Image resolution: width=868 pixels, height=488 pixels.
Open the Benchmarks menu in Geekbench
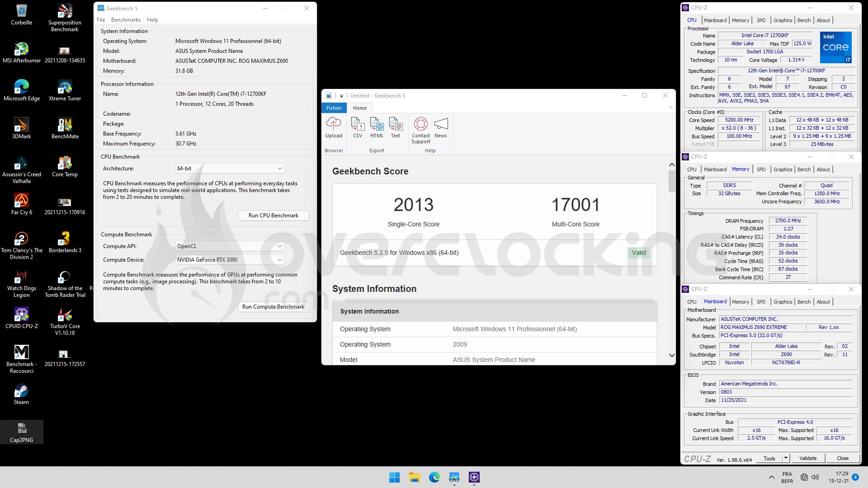pyautogui.click(x=126, y=20)
